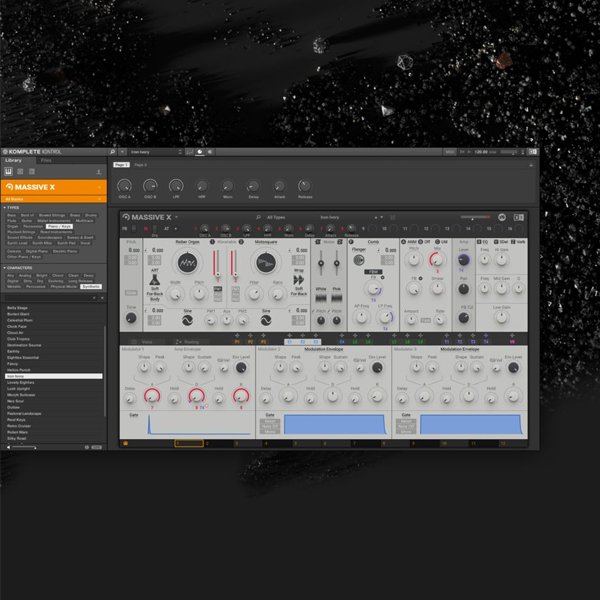The height and width of the screenshot is (600, 600).
Task: Click the info icon at bottom of browser
Action: (87, 447)
